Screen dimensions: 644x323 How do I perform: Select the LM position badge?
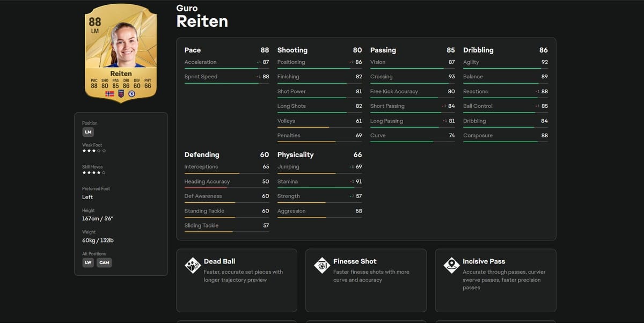click(x=88, y=132)
